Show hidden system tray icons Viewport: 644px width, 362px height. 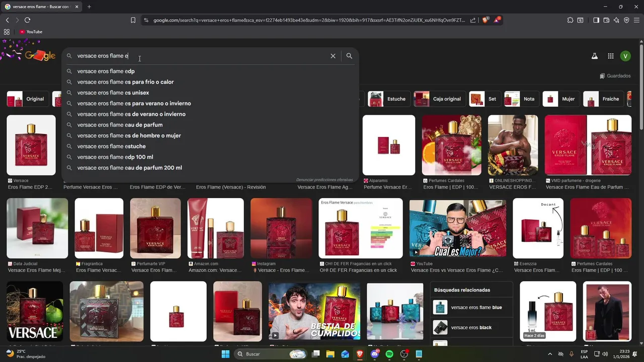click(x=549, y=354)
